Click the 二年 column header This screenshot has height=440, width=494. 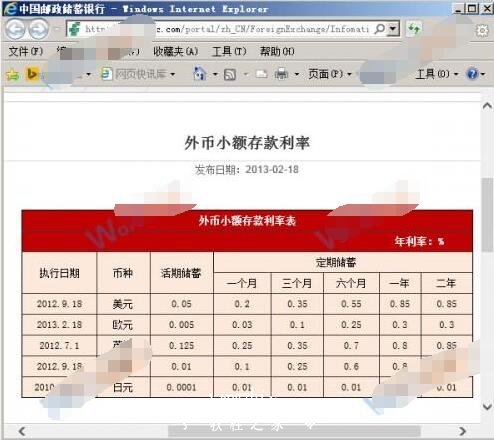tap(446, 283)
